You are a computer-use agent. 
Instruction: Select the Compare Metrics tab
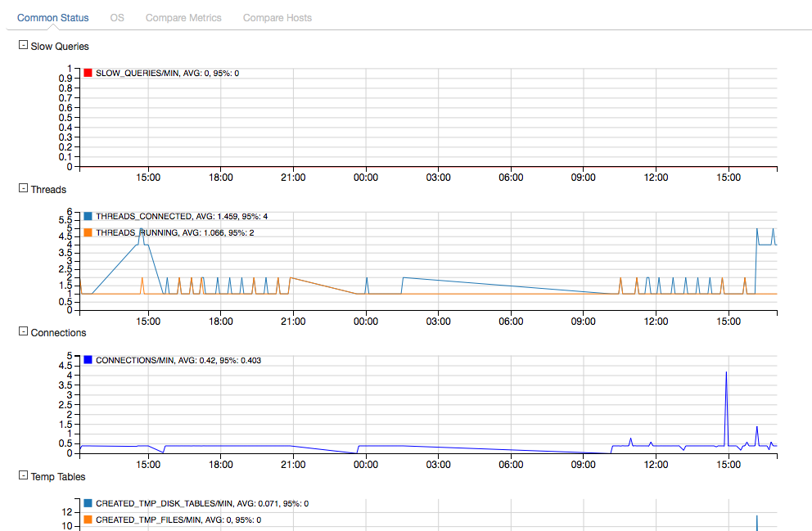coord(183,17)
